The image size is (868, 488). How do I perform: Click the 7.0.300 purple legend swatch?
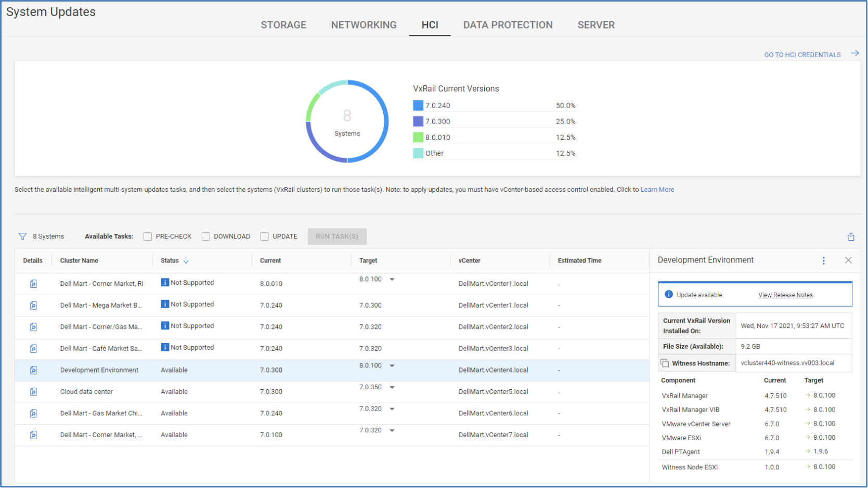click(418, 122)
